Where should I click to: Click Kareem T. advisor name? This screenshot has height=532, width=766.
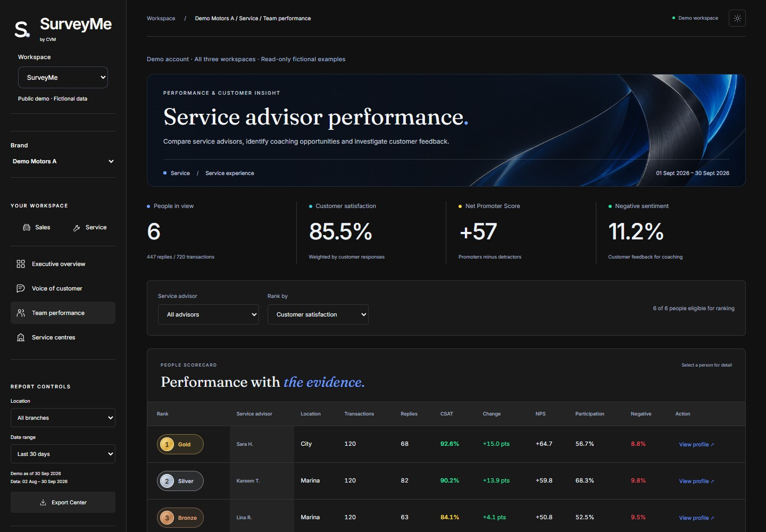(x=248, y=481)
